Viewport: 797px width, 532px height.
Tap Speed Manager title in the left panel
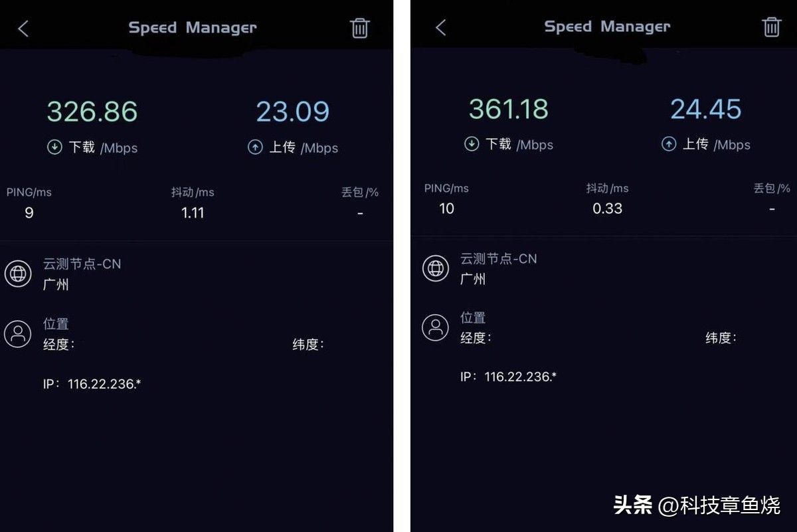click(x=193, y=28)
